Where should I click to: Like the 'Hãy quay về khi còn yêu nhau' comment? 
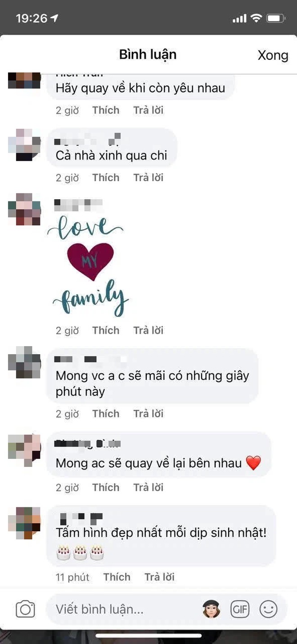(x=106, y=110)
